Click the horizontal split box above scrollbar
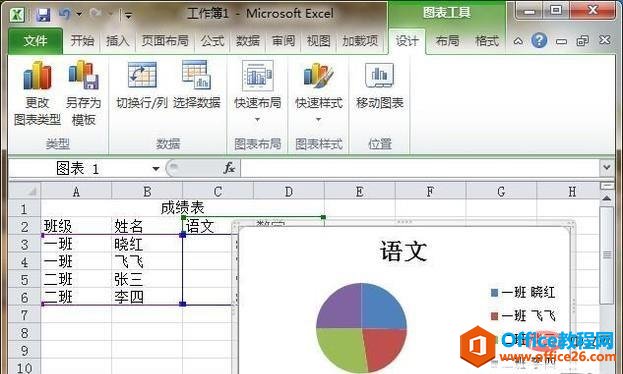 tap(607, 186)
